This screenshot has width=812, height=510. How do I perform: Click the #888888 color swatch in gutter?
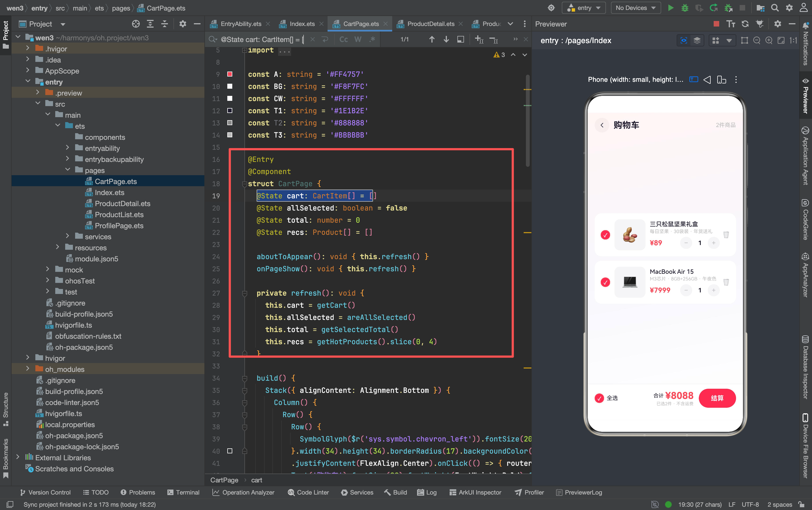230,123
